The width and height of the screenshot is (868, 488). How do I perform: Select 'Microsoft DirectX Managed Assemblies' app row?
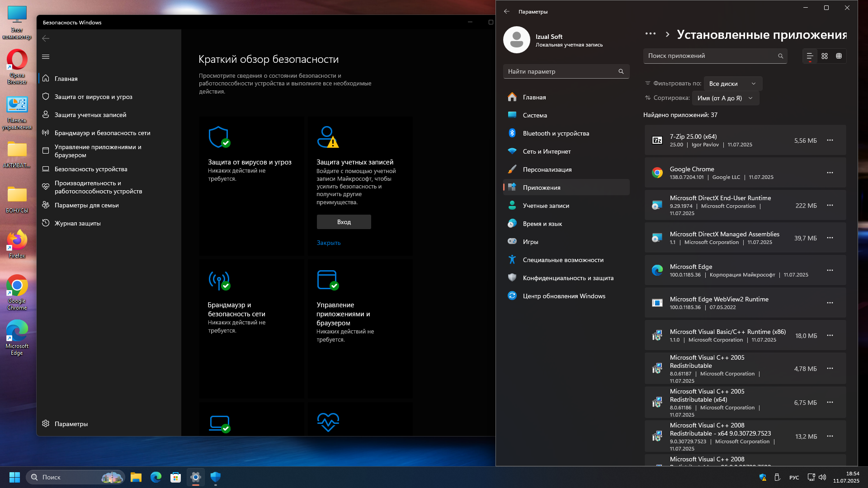pyautogui.click(x=745, y=238)
